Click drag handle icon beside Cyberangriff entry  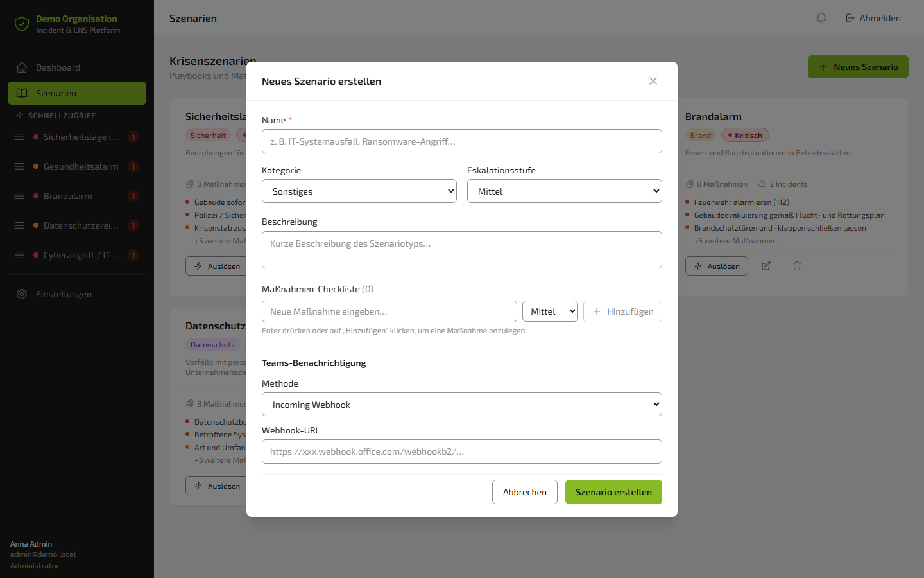pyautogui.click(x=19, y=255)
